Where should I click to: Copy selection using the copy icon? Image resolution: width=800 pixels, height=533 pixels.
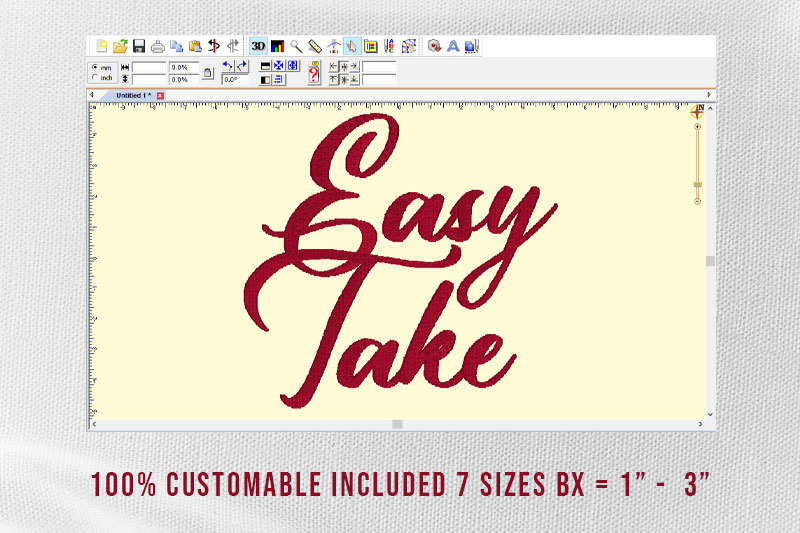point(177,46)
